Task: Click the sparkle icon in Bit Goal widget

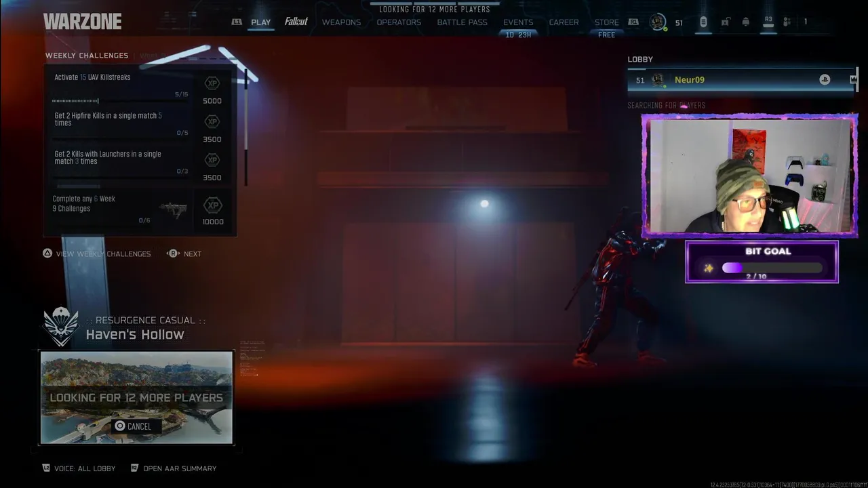Action: (x=709, y=268)
